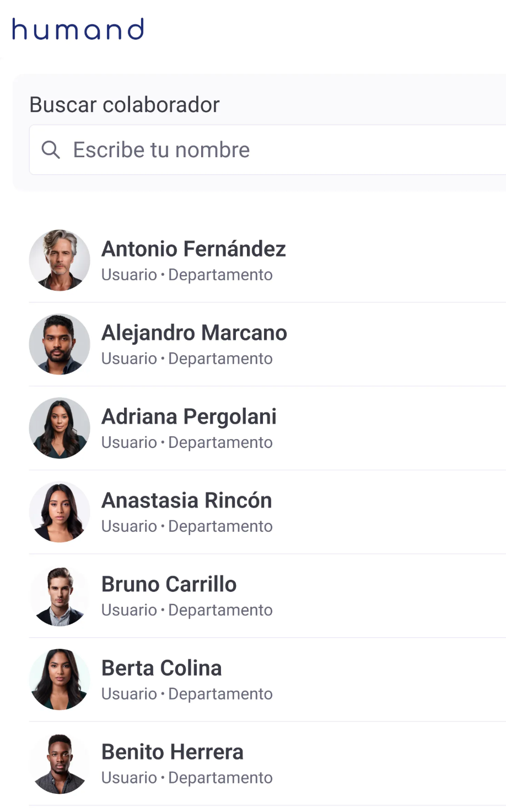
Task: Select Adriana Pergolani's profile photo
Action: pyautogui.click(x=60, y=428)
